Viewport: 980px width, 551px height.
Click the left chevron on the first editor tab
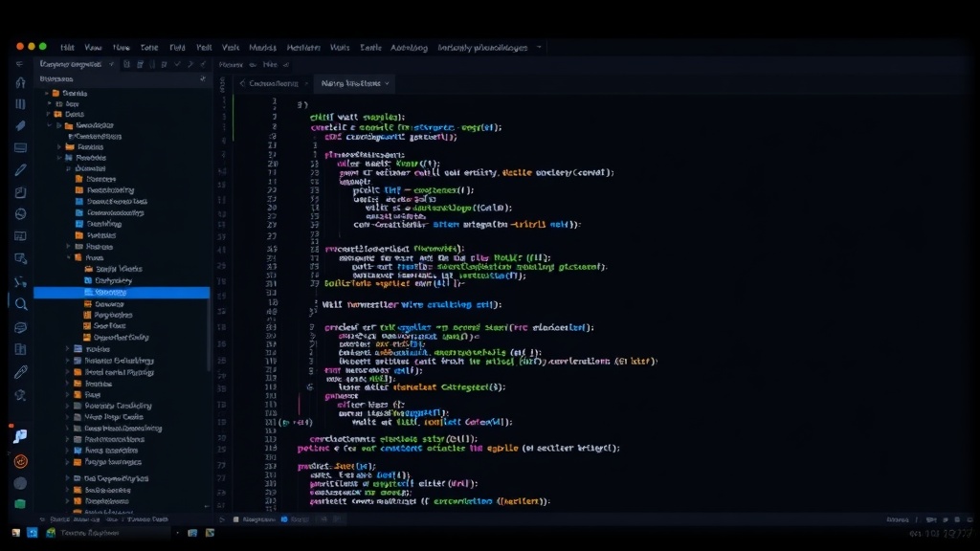[x=242, y=83]
